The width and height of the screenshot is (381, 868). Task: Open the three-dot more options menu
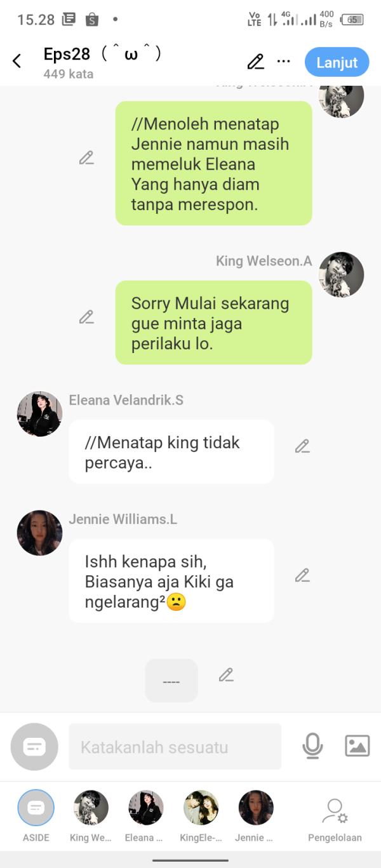coord(284,62)
